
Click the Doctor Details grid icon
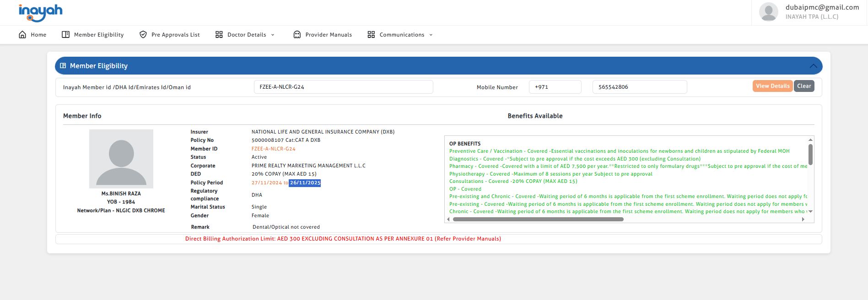point(219,35)
